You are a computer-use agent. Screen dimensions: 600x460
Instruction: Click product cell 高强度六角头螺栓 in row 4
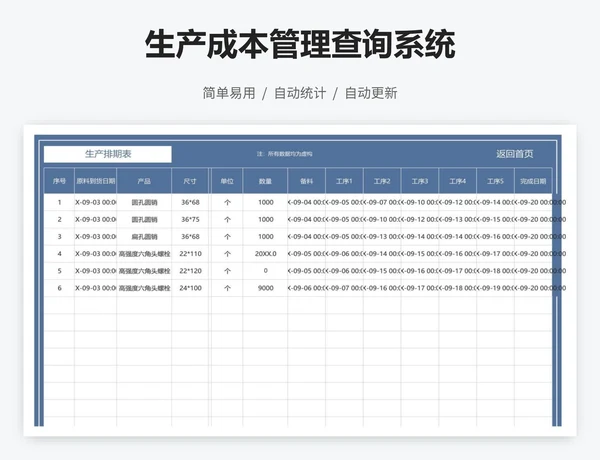click(x=144, y=254)
